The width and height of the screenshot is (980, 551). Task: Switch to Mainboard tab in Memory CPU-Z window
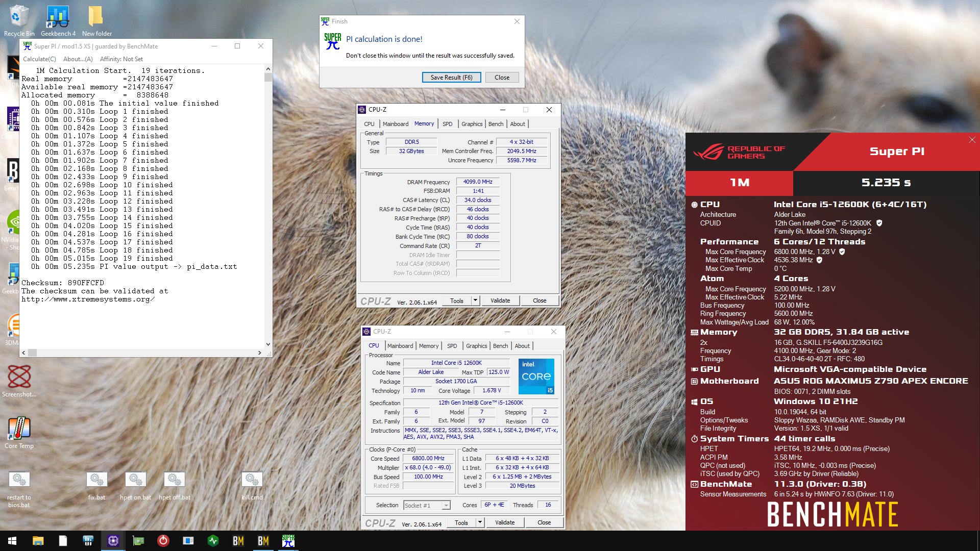click(396, 124)
